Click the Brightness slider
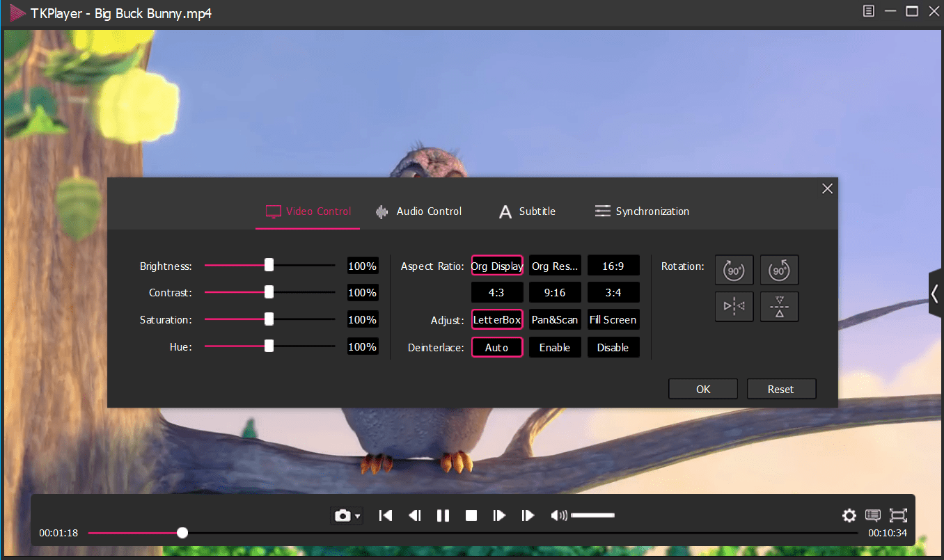Image resolution: width=944 pixels, height=560 pixels. [269, 265]
